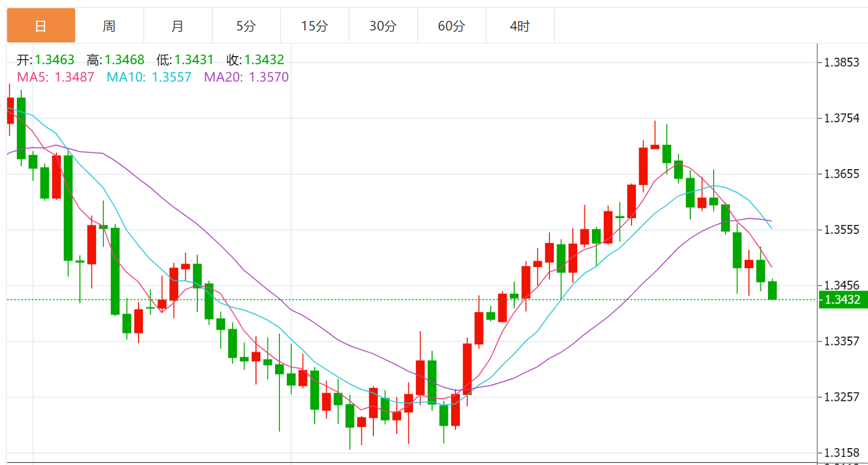The image size is (868, 465).
Task: Select the 30分 chart interval
Action: pos(383,26)
